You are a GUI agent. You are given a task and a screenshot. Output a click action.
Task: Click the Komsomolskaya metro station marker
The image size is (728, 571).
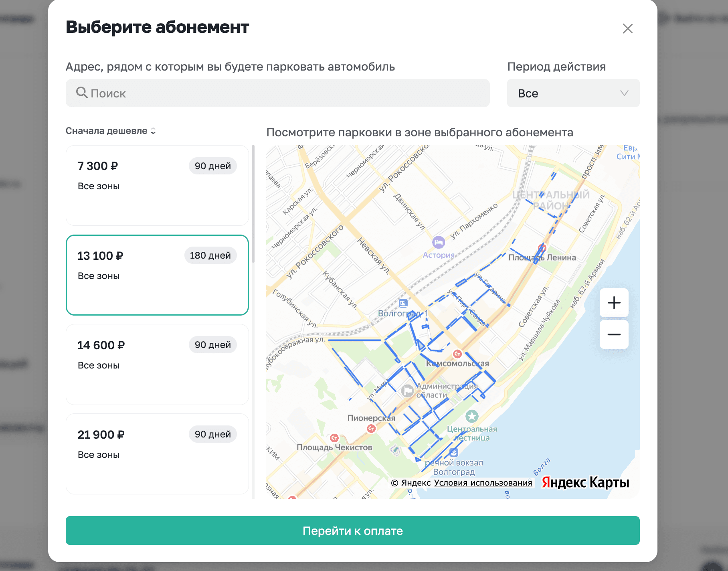coord(457,354)
